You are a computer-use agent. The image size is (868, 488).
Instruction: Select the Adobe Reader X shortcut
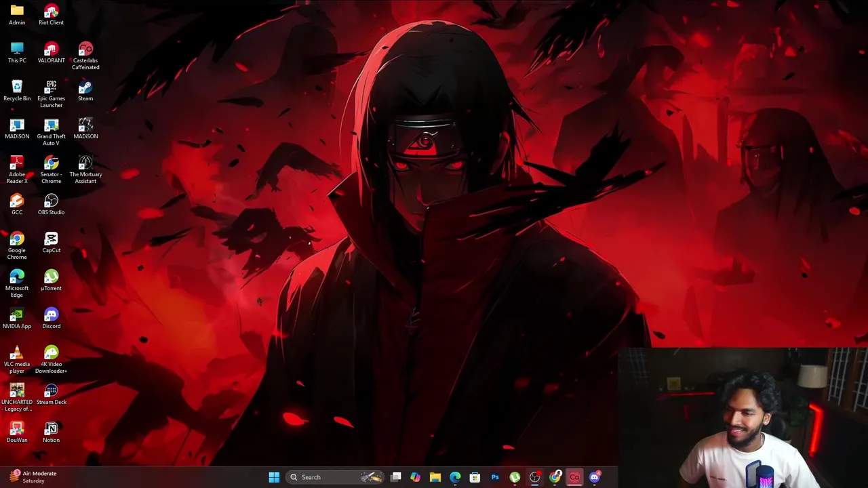[17, 169]
